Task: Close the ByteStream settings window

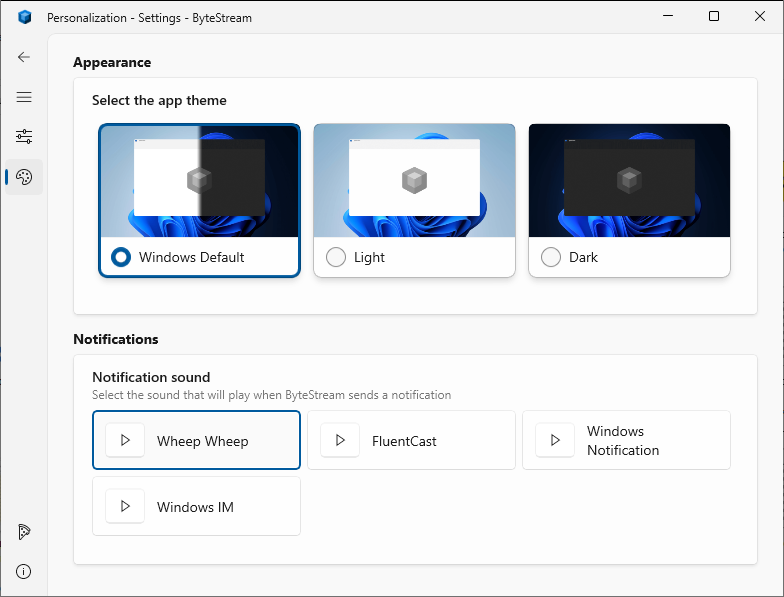Action: click(760, 16)
